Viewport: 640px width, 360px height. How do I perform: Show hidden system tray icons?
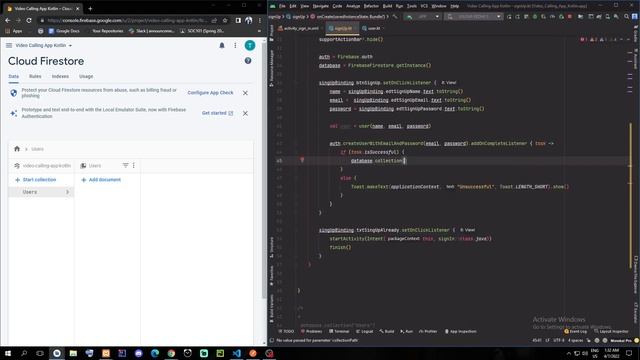[x=568, y=353]
